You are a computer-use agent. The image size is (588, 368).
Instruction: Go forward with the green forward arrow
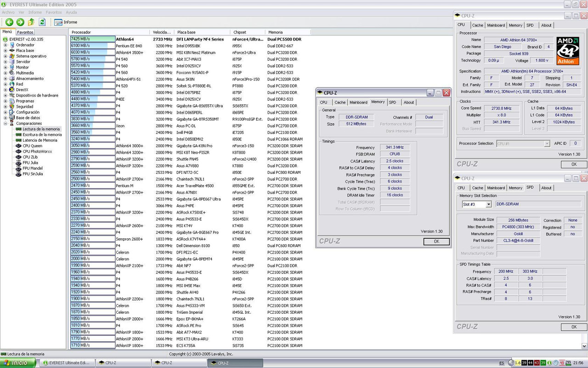20,22
